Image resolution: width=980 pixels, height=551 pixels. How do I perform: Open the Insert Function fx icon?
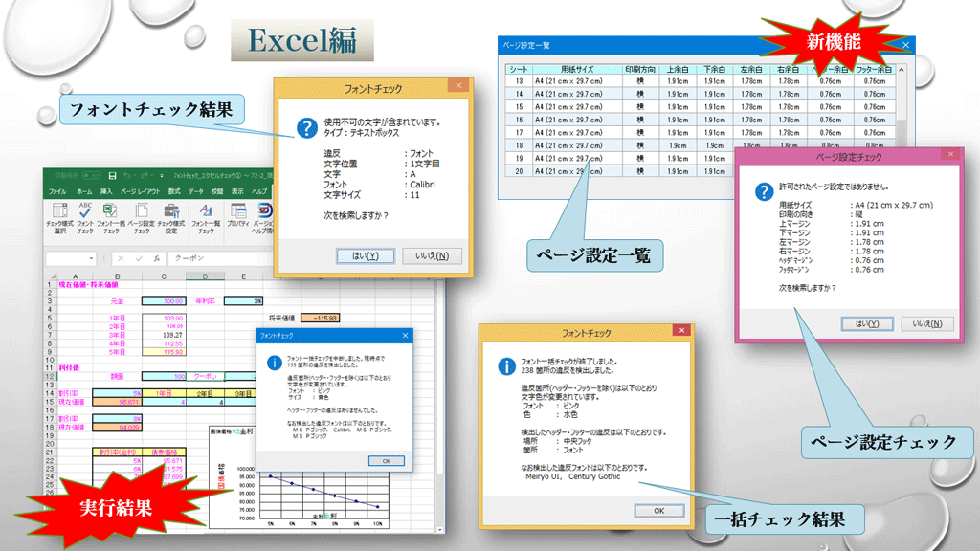pos(157,257)
